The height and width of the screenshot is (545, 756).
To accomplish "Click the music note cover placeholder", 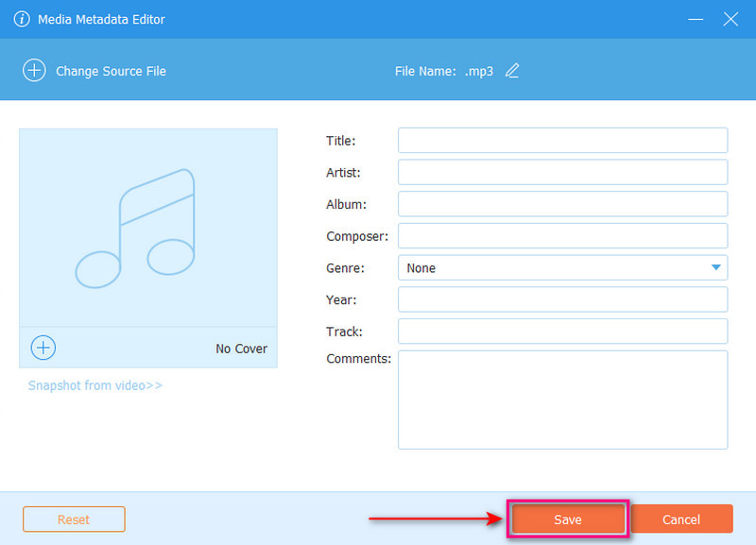I will pos(147,228).
